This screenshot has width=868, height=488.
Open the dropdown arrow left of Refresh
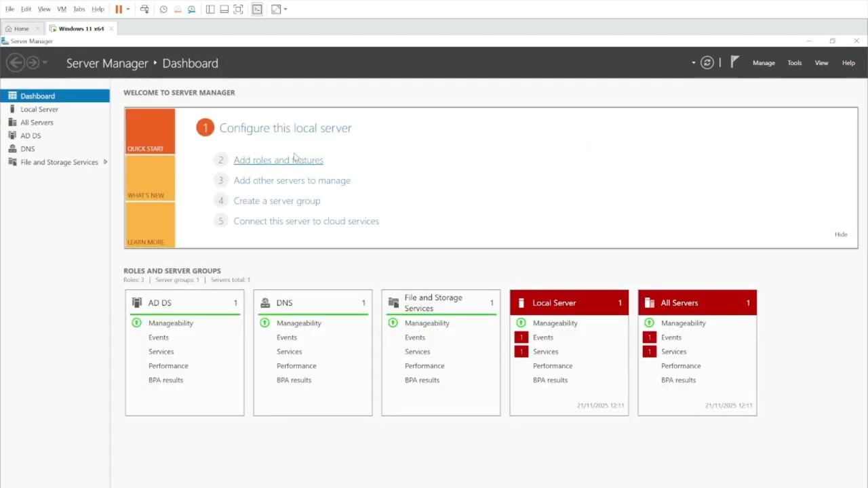click(693, 63)
